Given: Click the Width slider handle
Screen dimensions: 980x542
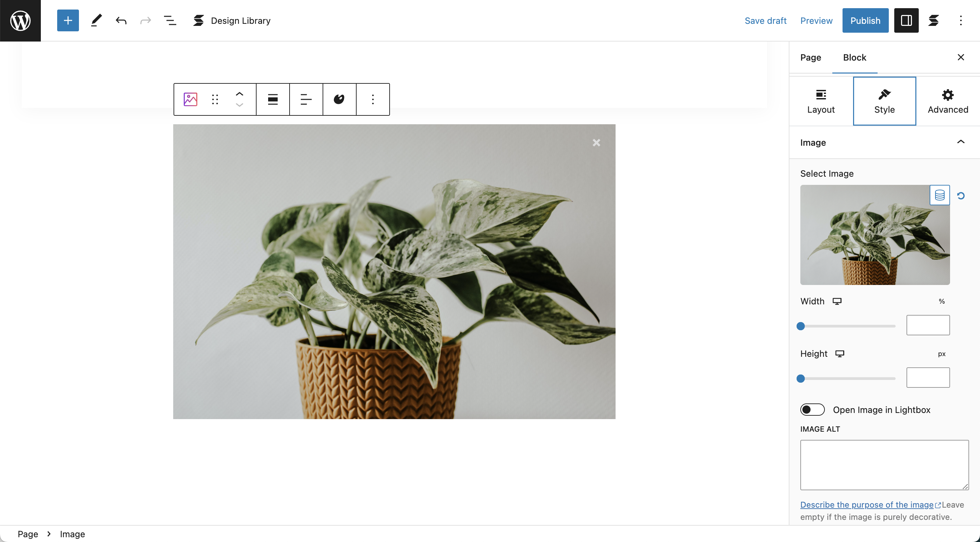Looking at the screenshot, I should pos(801,326).
